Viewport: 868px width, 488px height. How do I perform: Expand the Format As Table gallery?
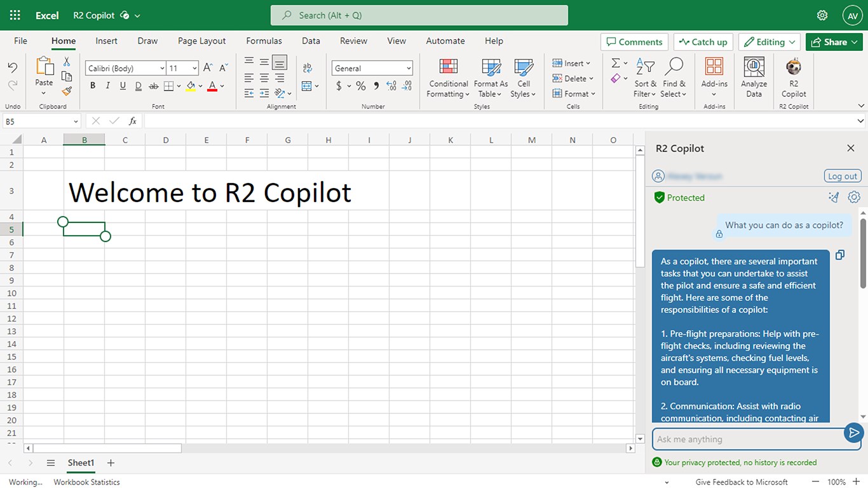(491, 78)
